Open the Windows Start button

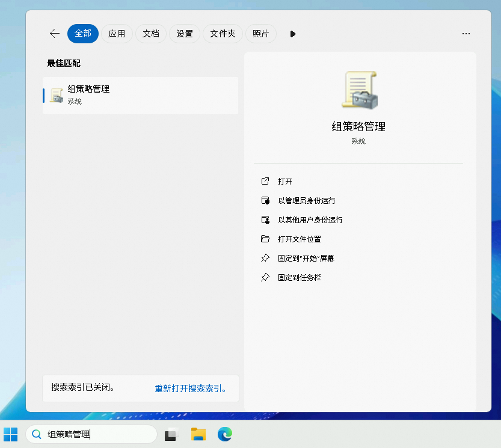pyautogui.click(x=11, y=434)
